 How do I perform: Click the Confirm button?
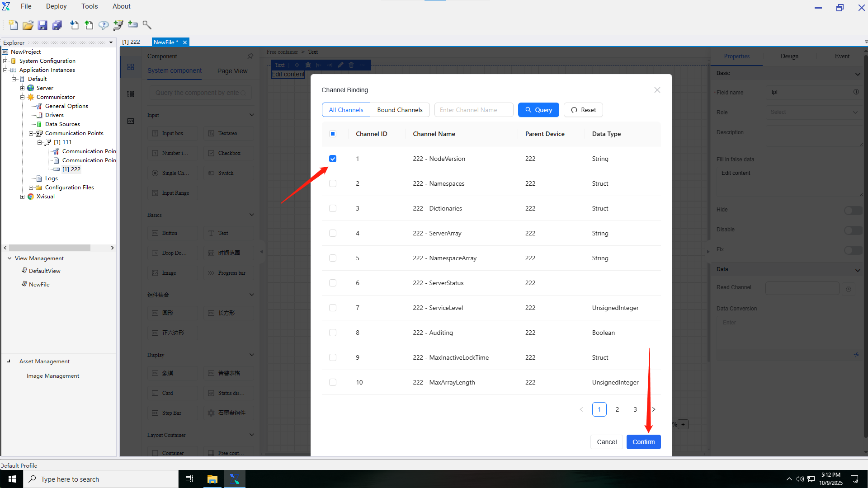point(643,442)
